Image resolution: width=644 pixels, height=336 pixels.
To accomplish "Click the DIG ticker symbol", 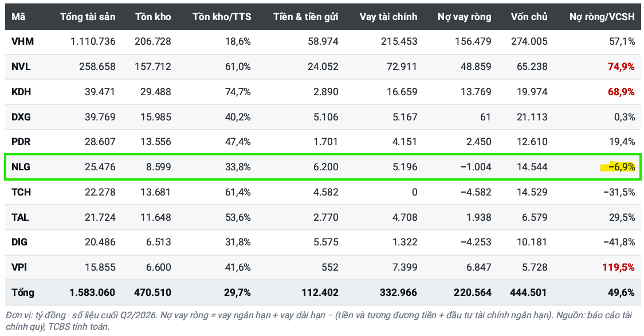I will coord(19,242).
